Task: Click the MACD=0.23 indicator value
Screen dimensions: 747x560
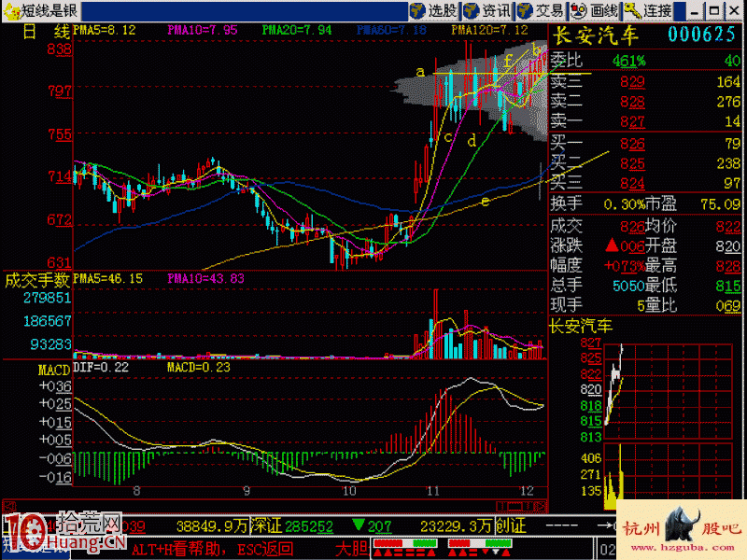Action: 199,367
